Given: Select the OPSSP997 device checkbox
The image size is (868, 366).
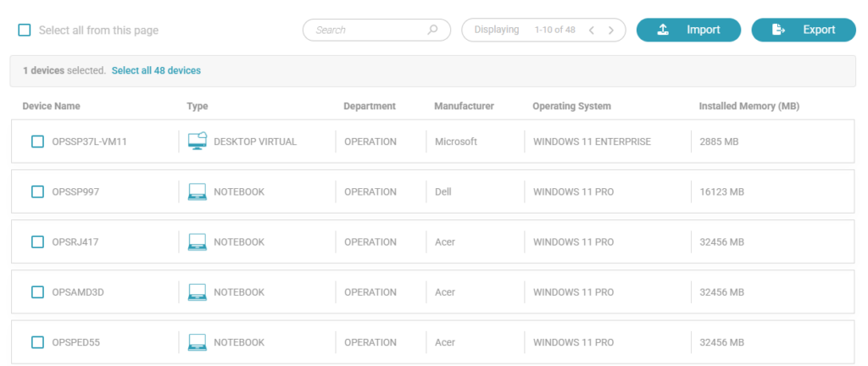Looking at the screenshot, I should point(37,192).
